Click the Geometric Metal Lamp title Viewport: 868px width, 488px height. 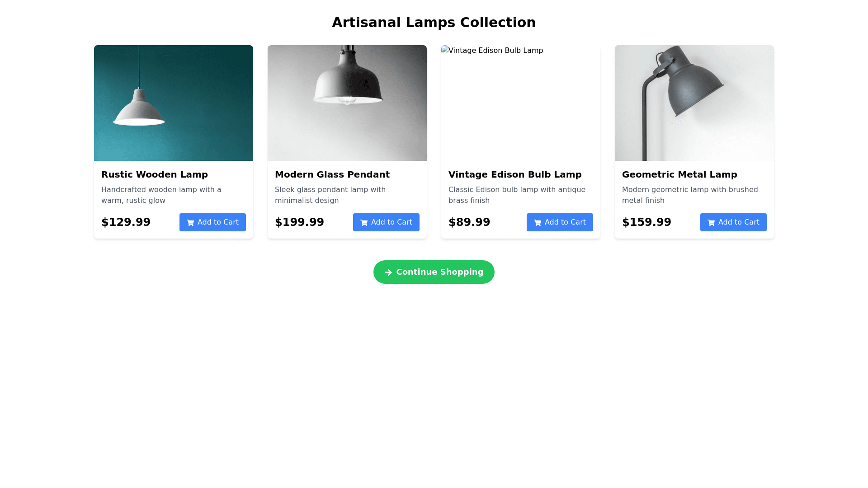(679, 174)
